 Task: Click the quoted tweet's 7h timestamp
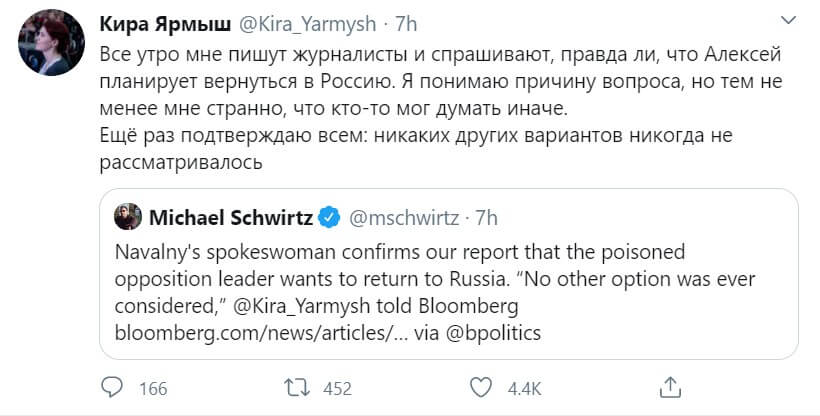click(485, 217)
